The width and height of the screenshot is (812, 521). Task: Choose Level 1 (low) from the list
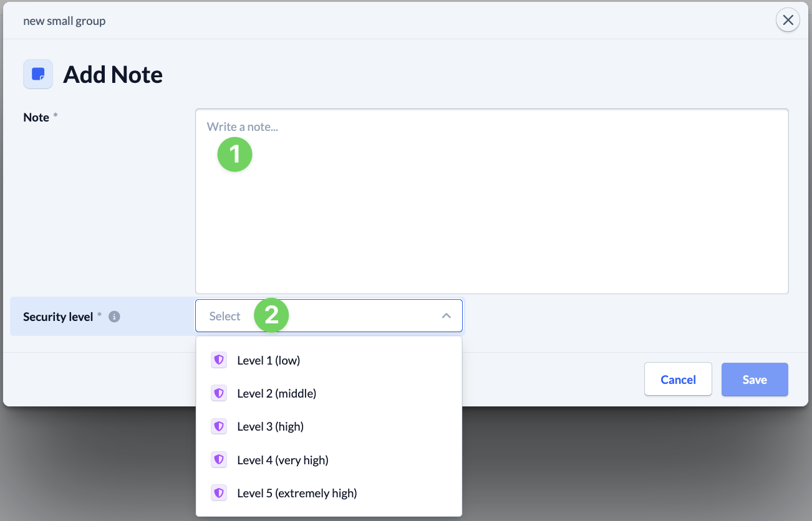click(x=269, y=360)
